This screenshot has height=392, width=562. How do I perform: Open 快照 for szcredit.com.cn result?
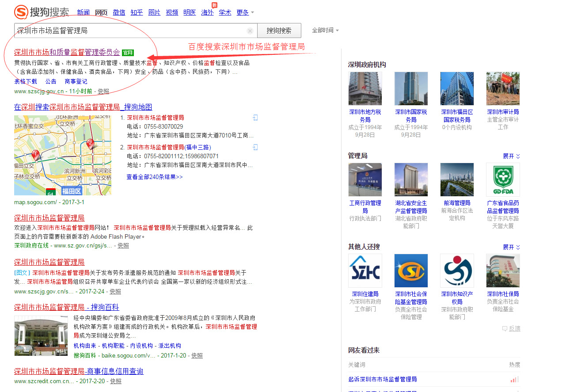tap(116, 381)
